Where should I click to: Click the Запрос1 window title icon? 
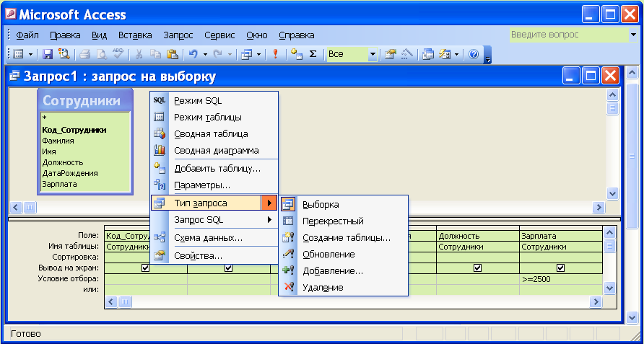(14, 76)
